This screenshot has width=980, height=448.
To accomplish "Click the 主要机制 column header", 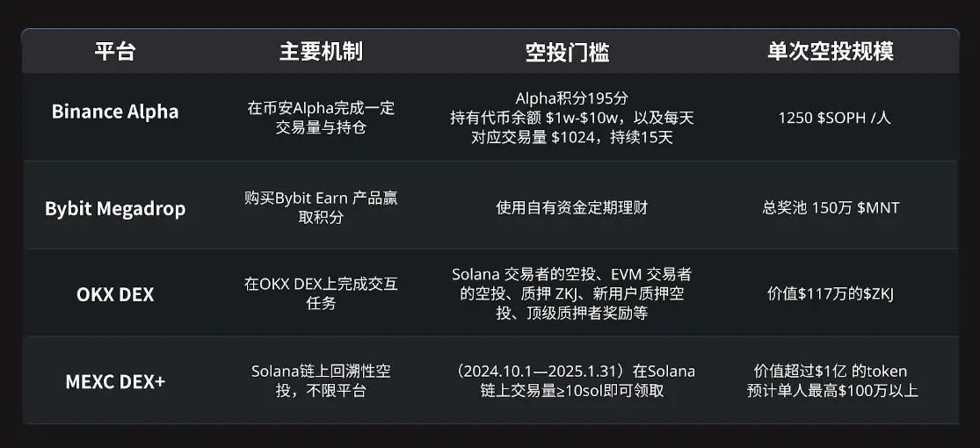I will (321, 52).
